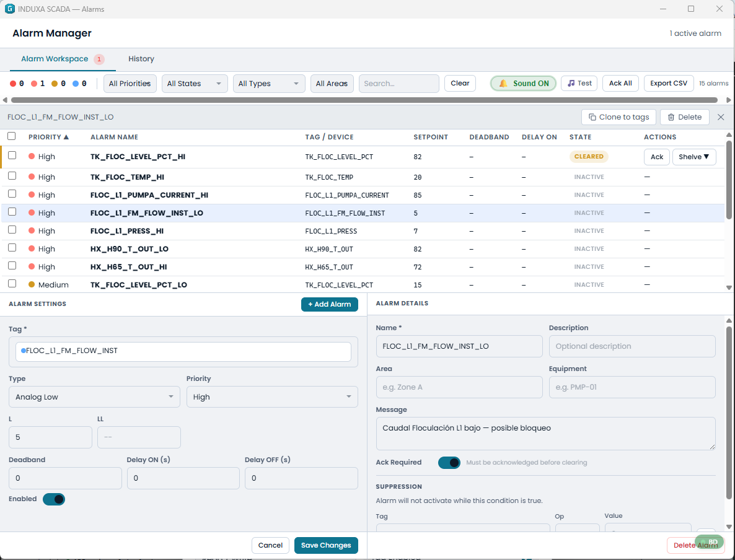The width and height of the screenshot is (735, 560).
Task: Open the Type dropdown showing Analog Low
Action: pos(94,397)
